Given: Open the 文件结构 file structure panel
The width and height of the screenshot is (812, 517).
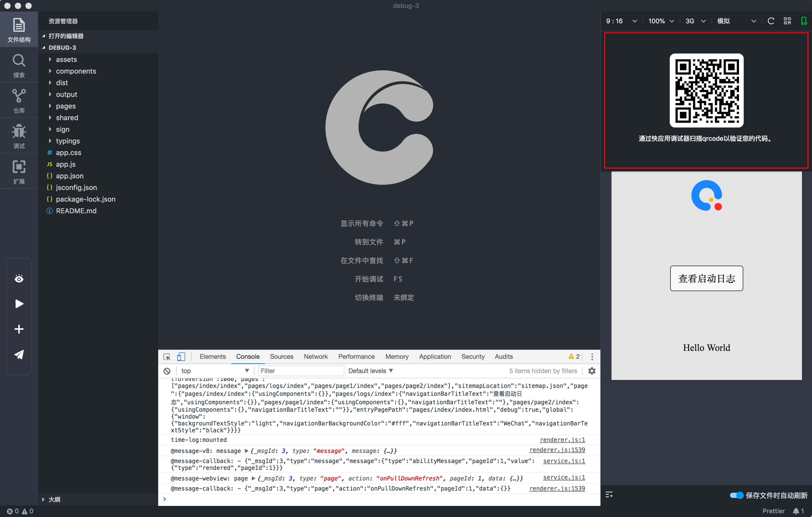Looking at the screenshot, I should [19, 30].
